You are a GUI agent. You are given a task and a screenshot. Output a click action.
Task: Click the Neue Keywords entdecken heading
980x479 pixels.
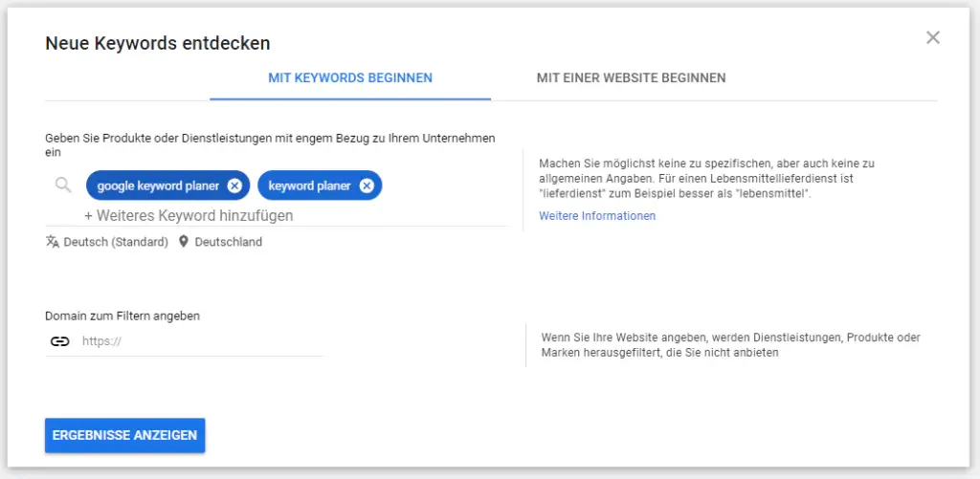point(158,43)
